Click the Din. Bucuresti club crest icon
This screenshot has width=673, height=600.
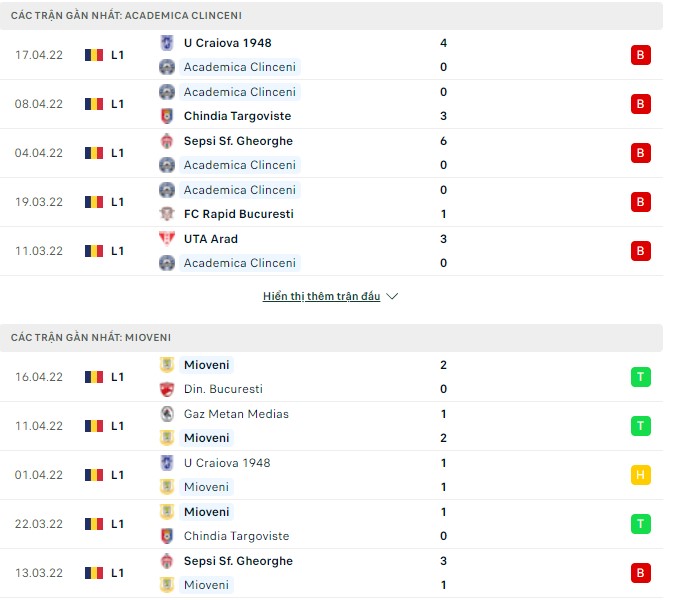coord(167,389)
